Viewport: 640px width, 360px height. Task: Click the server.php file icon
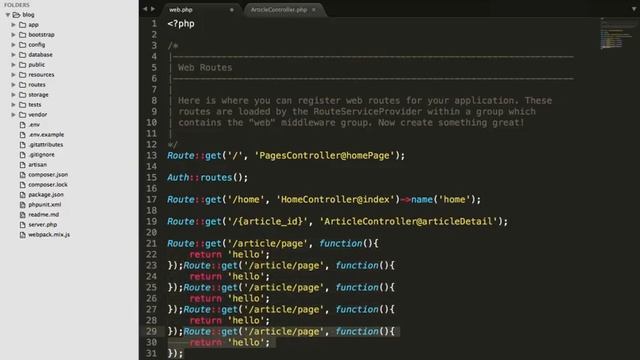[23, 225]
